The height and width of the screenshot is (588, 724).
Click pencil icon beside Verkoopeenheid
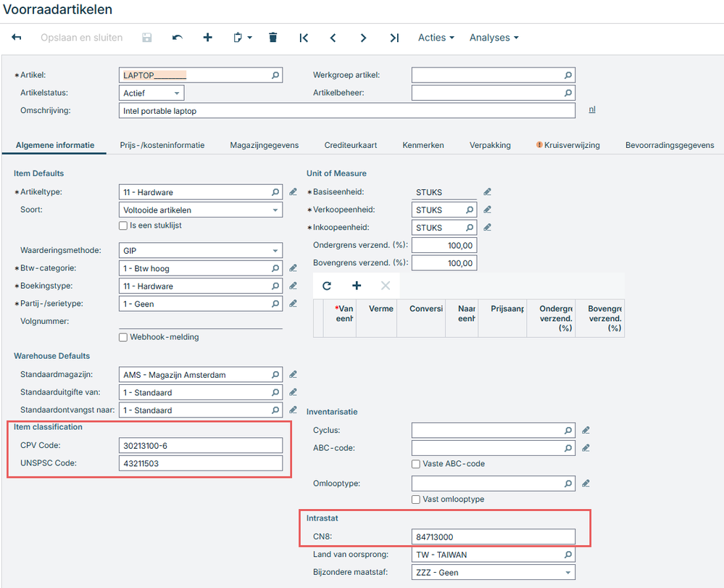[x=488, y=210]
